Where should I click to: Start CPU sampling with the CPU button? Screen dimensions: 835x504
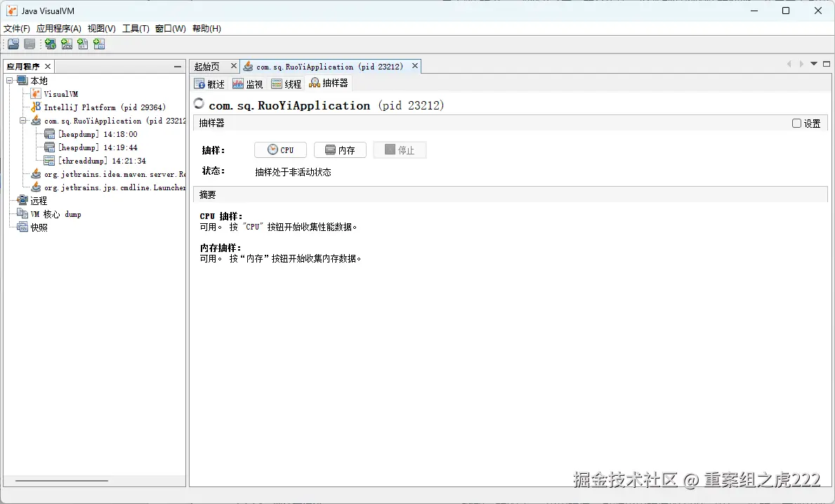(x=281, y=150)
